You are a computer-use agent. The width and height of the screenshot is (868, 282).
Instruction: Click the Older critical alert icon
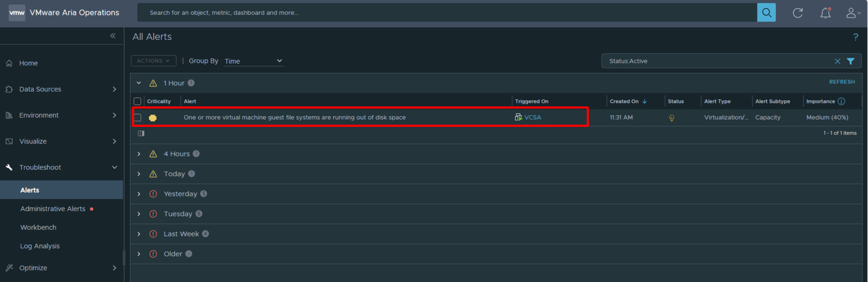point(153,254)
